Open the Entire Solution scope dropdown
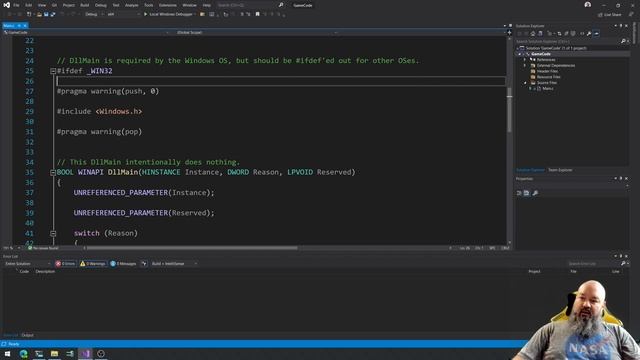The image size is (640, 360). click(27, 264)
